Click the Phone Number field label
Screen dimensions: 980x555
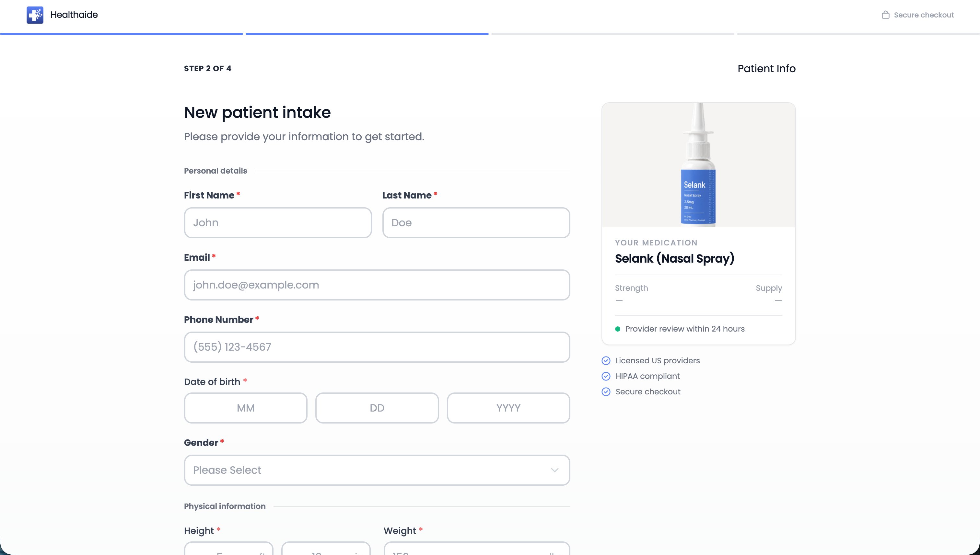(x=218, y=320)
